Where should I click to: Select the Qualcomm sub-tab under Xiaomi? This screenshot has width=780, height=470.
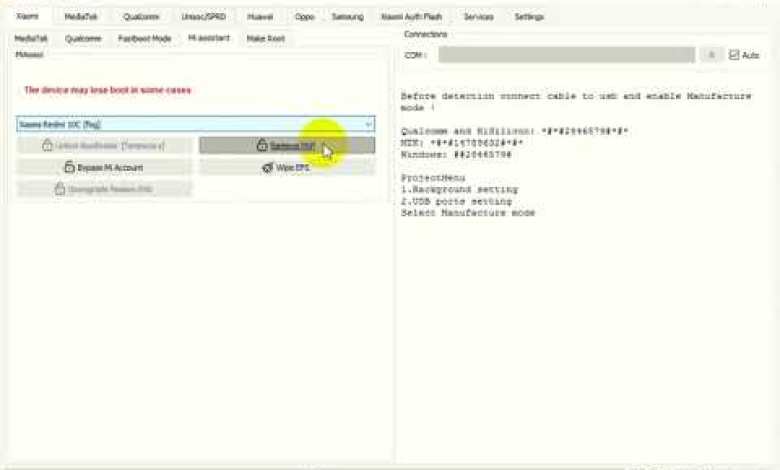(83, 38)
